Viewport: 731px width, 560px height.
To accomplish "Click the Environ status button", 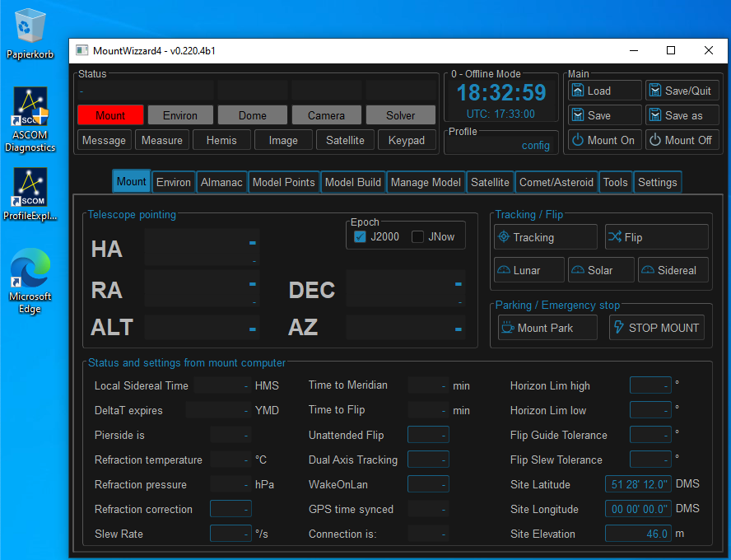I will tap(180, 115).
